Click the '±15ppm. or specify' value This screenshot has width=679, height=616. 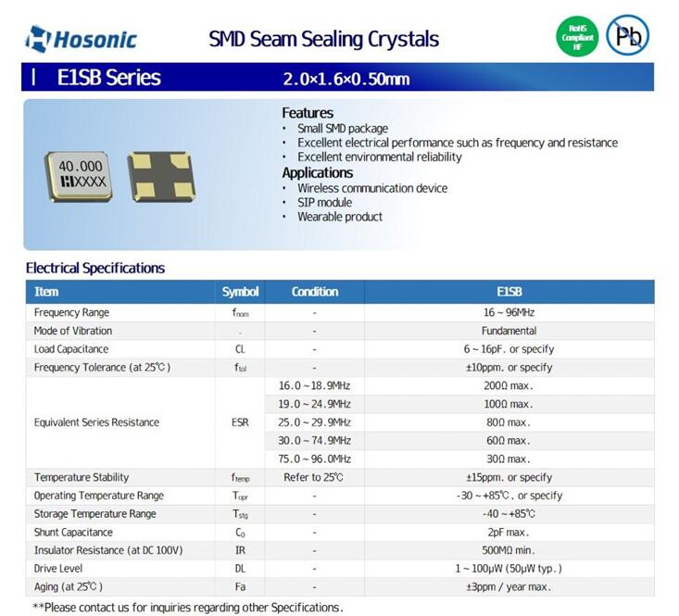click(509, 477)
